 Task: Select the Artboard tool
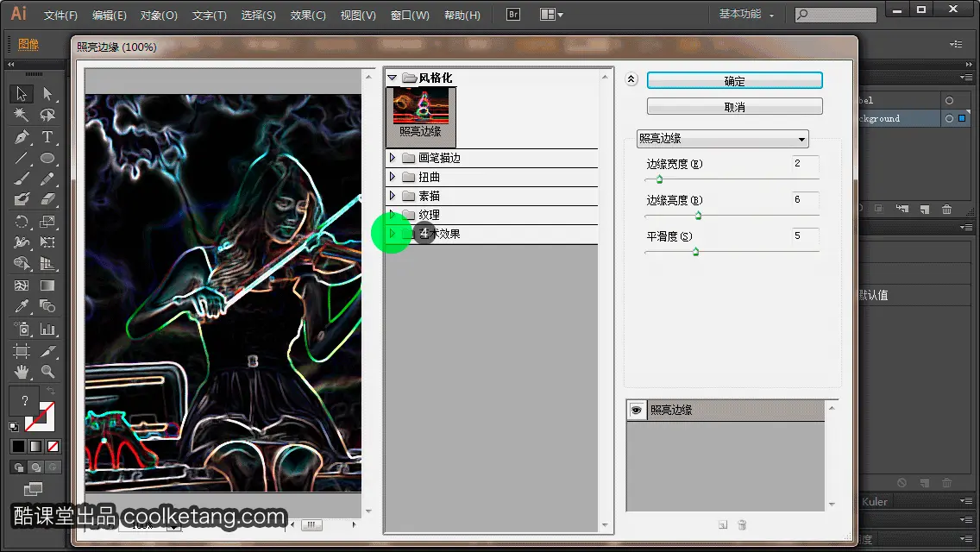pos(22,351)
